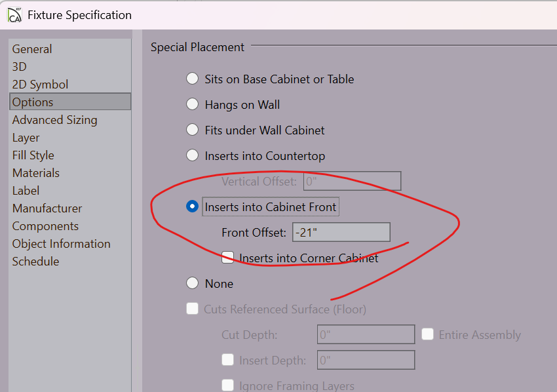Select 'Sits on Base Cabinet or Table' option
This screenshot has width=557, height=392.
[x=192, y=79]
